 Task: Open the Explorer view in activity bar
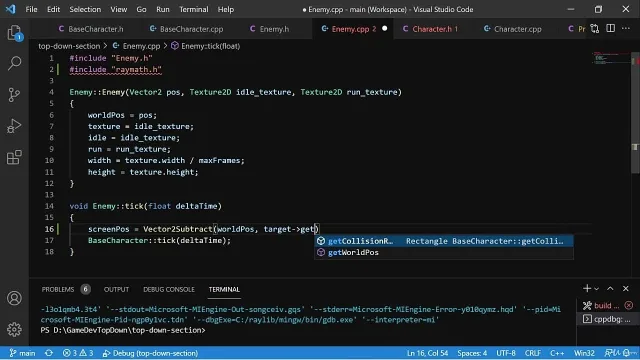14,33
